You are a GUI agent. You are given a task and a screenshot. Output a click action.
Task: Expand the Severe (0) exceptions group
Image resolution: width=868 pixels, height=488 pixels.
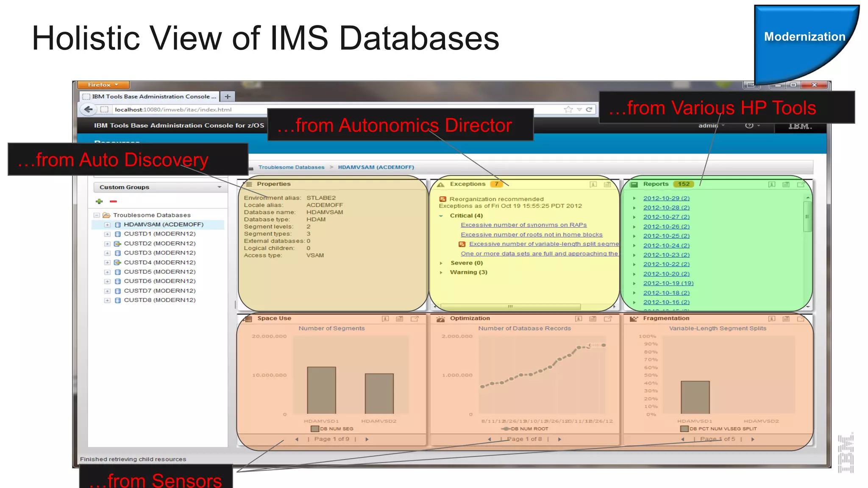click(x=441, y=263)
